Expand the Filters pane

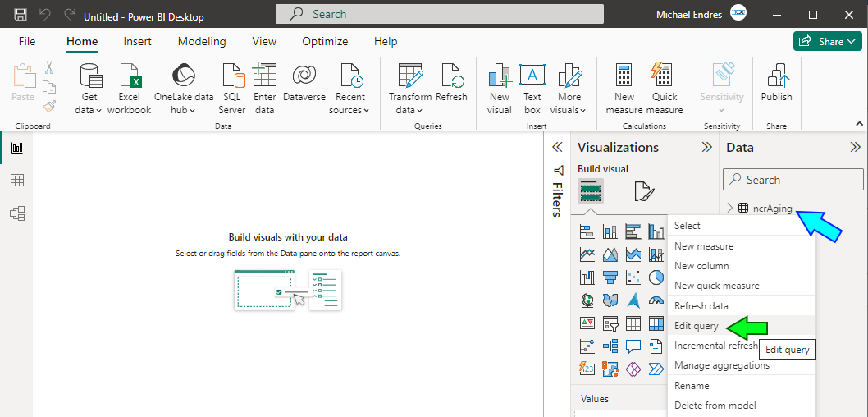tap(557, 147)
